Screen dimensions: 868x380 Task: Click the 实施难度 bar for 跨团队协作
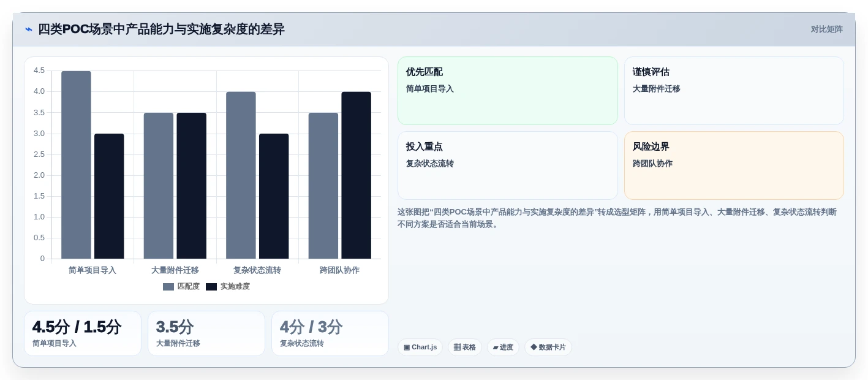click(357, 175)
